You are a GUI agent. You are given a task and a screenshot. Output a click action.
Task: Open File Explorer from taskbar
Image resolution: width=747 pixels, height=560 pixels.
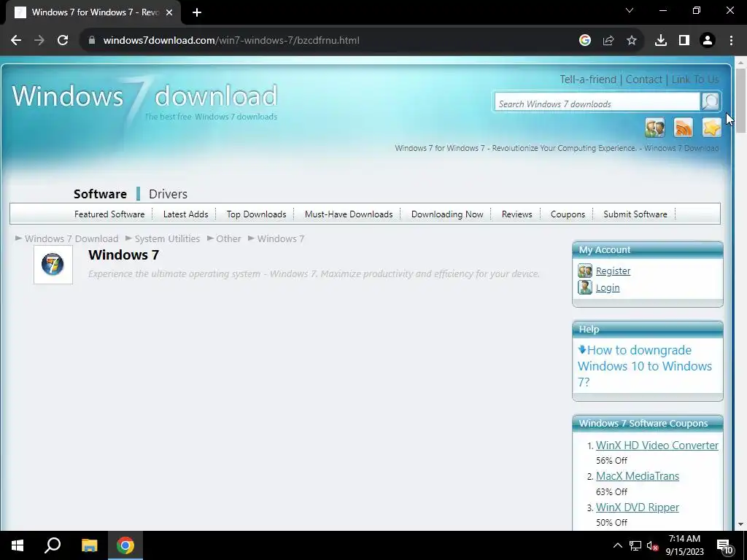89,545
